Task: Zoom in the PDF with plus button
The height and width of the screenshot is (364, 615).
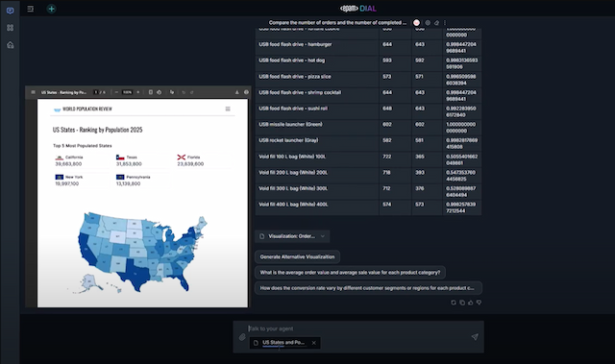Action: click(138, 92)
